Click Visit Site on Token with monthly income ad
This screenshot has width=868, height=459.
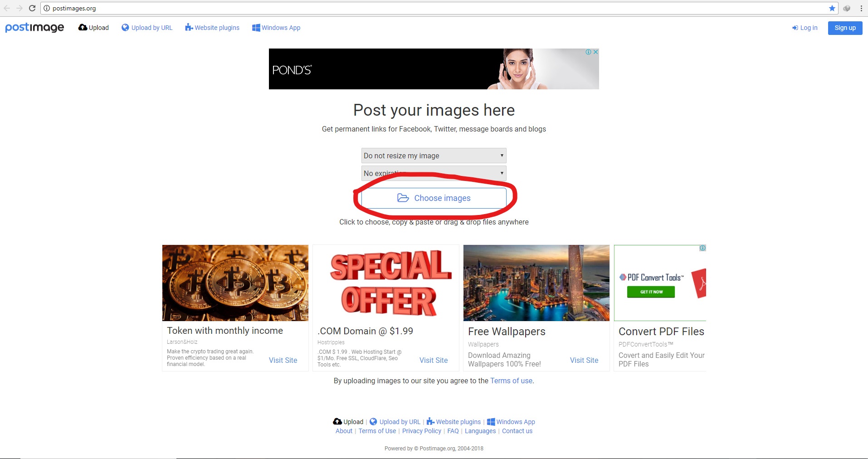pos(283,360)
